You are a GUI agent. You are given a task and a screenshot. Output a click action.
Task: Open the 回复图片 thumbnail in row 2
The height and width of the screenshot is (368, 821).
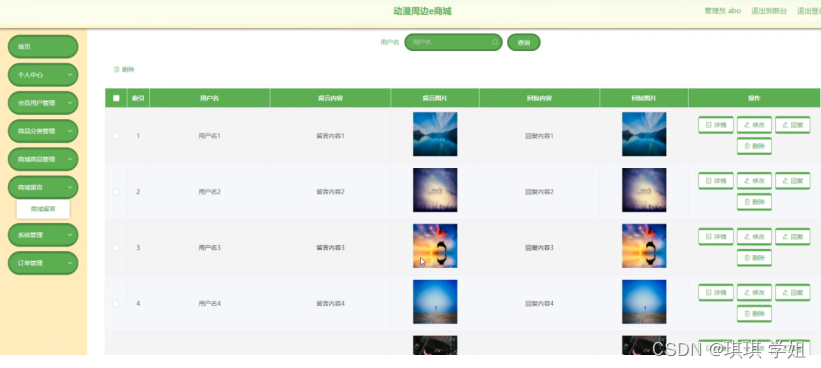(x=644, y=190)
